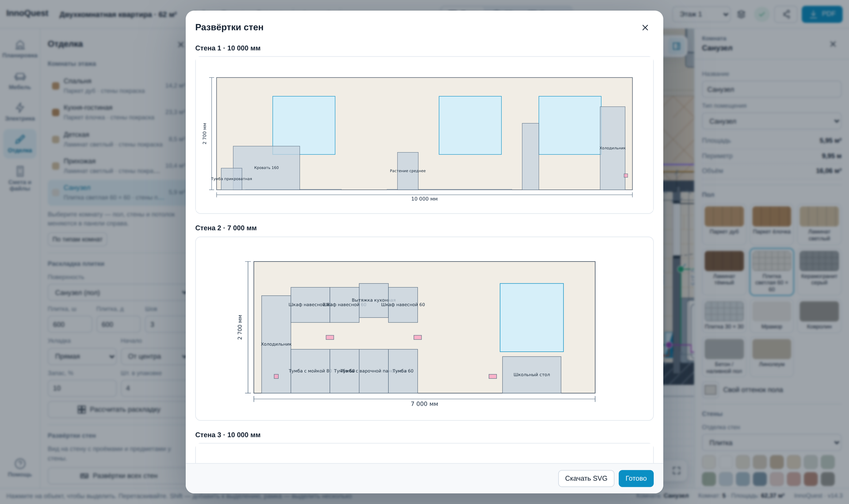The image size is (849, 504).
Task: Select the Кухня-гостиная room entry
Action: 117,112
